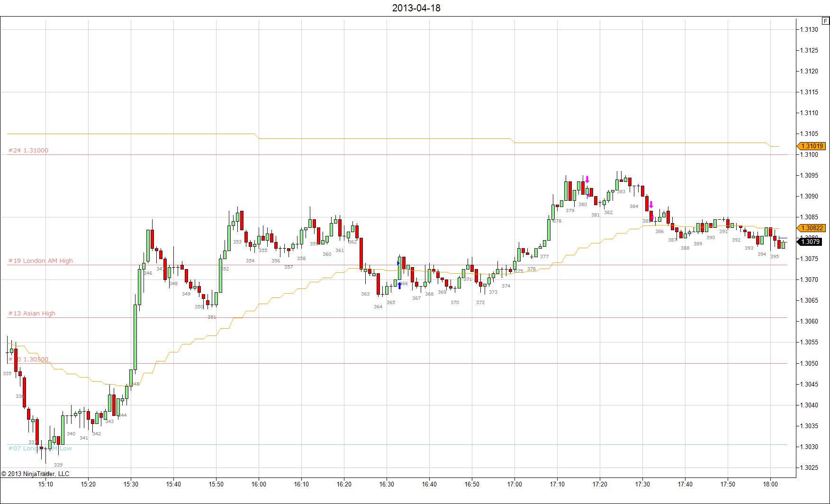Click the 1.3090 price axis label
The width and height of the screenshot is (830, 504).
click(x=809, y=197)
